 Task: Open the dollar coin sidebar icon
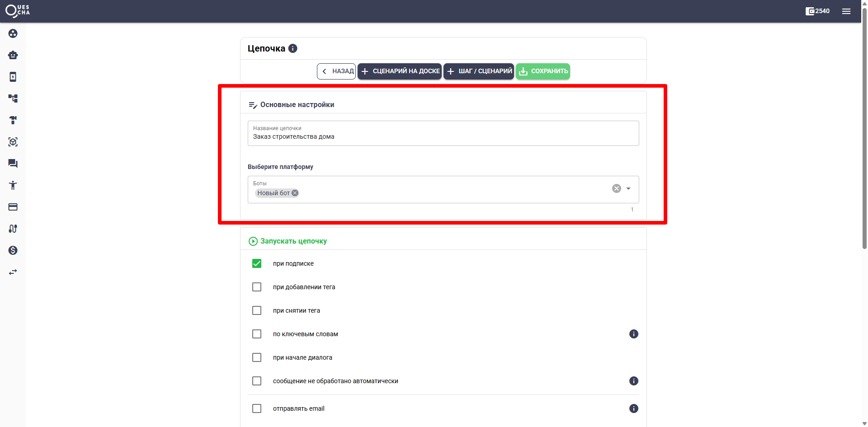click(13, 250)
